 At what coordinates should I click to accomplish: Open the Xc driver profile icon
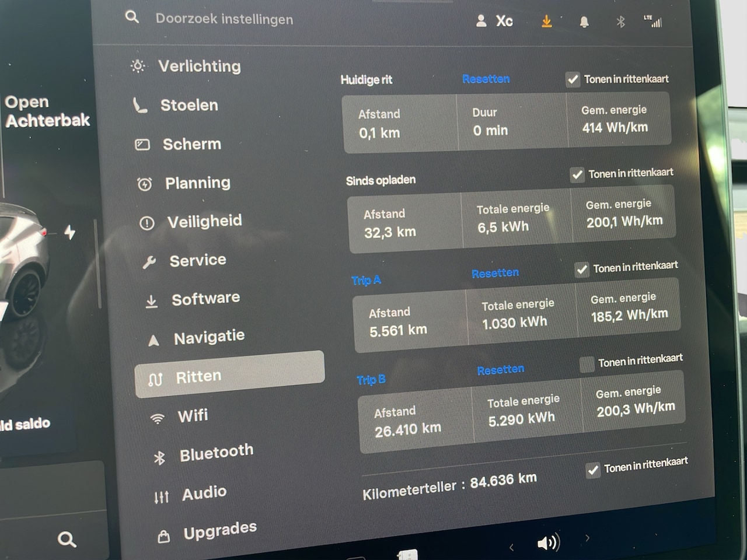(x=495, y=22)
